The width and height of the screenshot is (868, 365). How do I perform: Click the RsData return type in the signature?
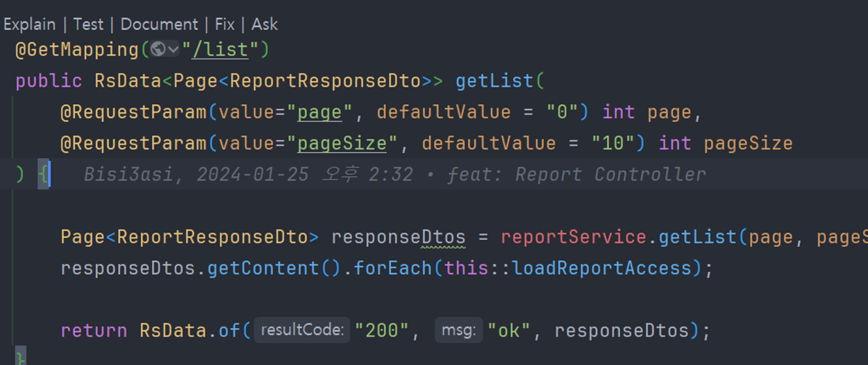click(128, 81)
